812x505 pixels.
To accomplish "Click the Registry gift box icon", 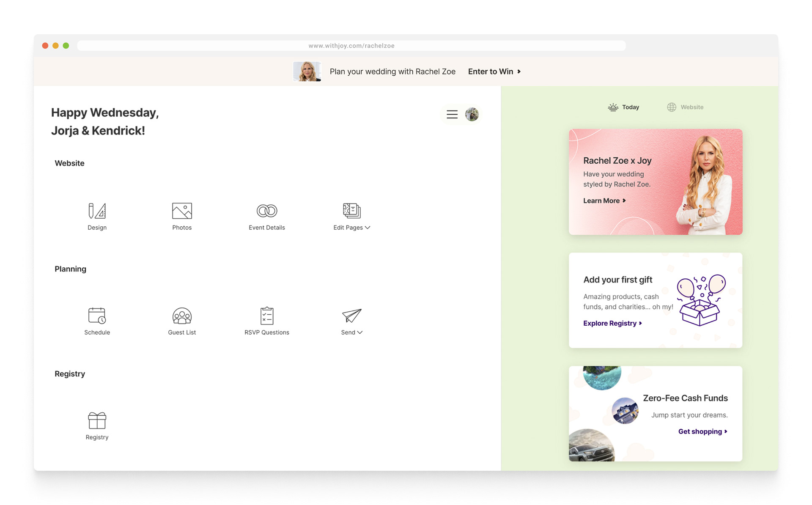I will click(x=97, y=420).
